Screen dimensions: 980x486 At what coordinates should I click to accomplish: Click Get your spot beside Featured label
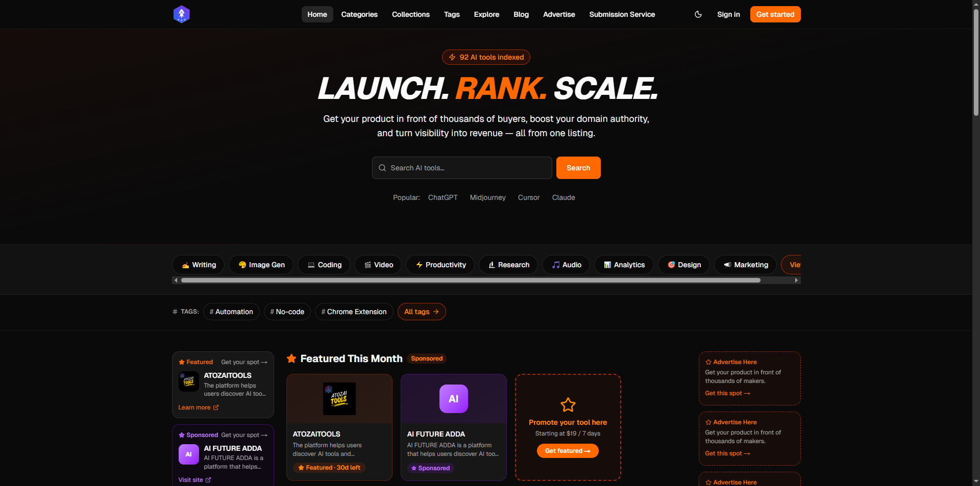tap(244, 362)
